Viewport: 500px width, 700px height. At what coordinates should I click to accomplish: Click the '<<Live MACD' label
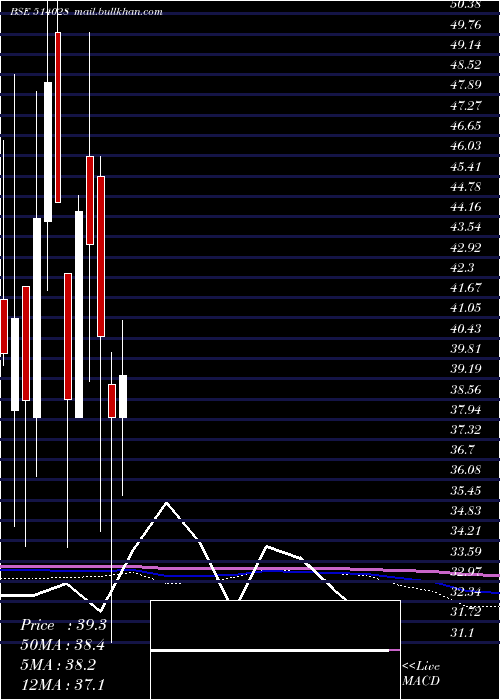[x=421, y=674]
